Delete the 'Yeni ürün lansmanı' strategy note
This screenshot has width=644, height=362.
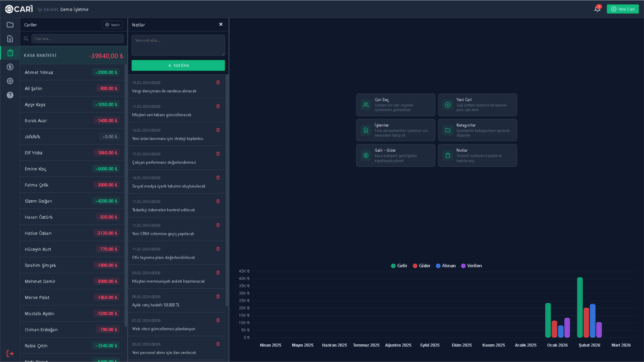[x=218, y=130]
